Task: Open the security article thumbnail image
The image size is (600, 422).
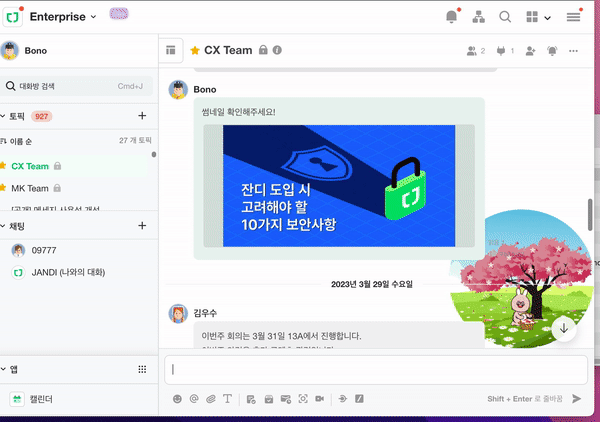Action: point(339,186)
